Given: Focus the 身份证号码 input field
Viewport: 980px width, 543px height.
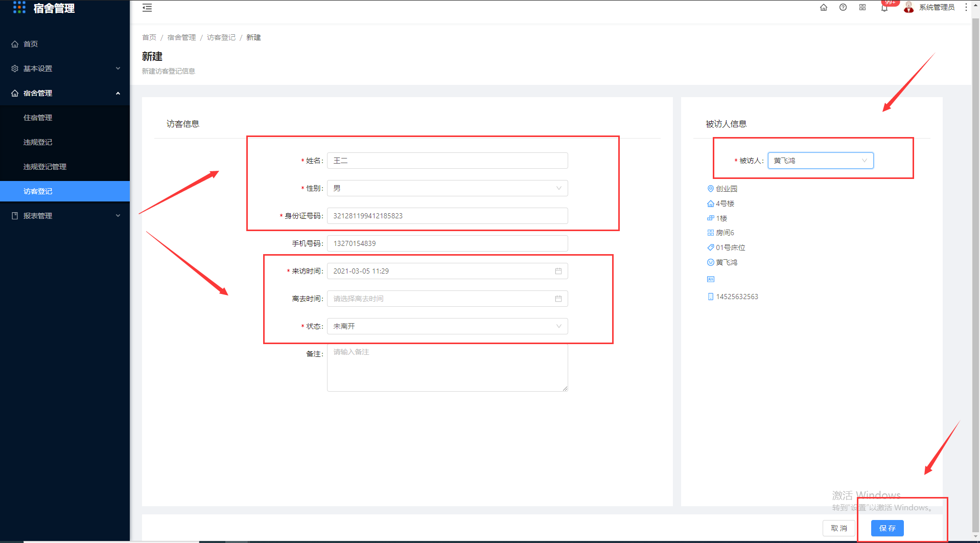Looking at the screenshot, I should pyautogui.click(x=448, y=216).
